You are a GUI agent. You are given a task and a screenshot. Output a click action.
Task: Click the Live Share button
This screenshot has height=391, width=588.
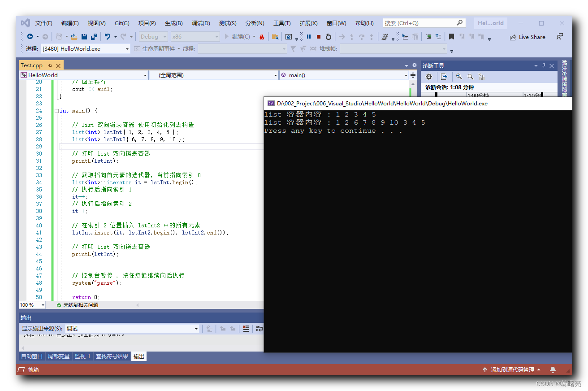(527, 37)
